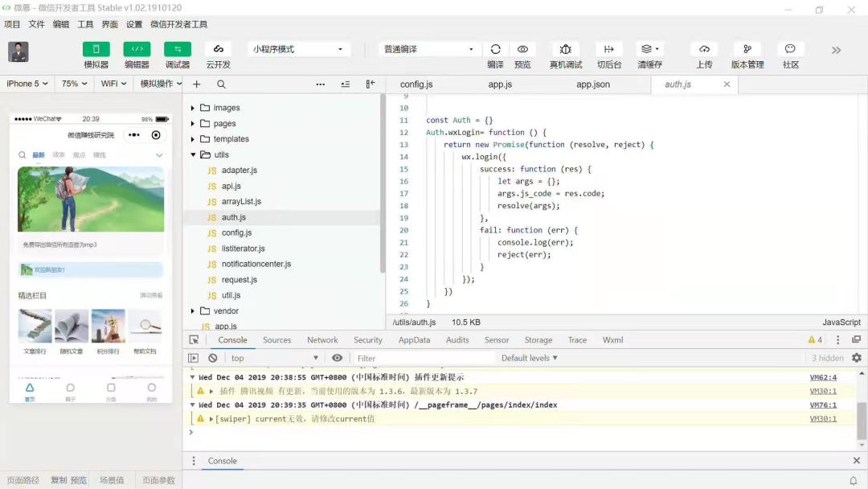
Task: Click the console Filter input field
Action: click(424, 359)
